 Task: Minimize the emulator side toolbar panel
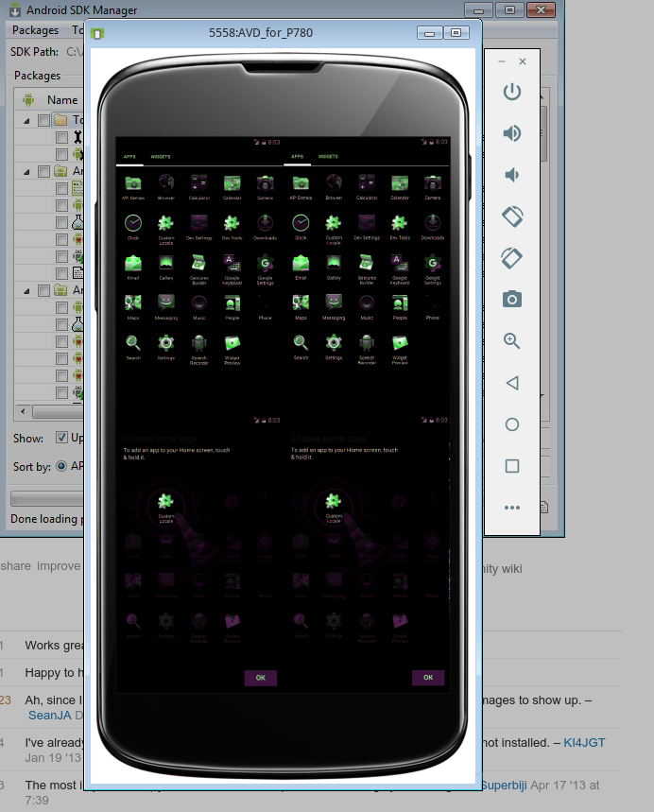click(501, 61)
